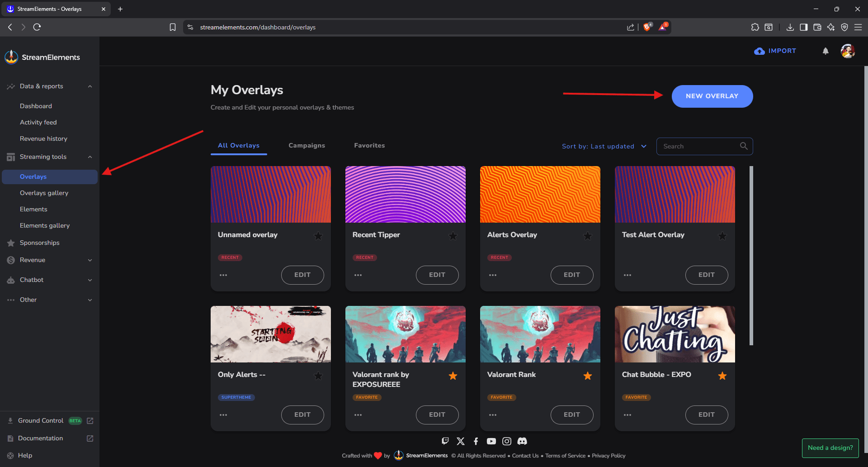
Task: Click the NEW OVERLAY button
Action: [712, 96]
